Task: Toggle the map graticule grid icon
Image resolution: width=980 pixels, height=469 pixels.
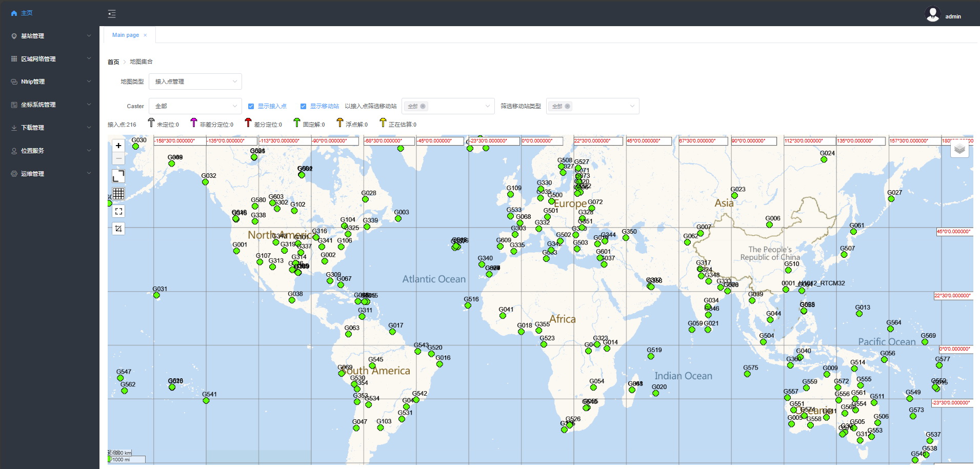Action: (x=118, y=194)
